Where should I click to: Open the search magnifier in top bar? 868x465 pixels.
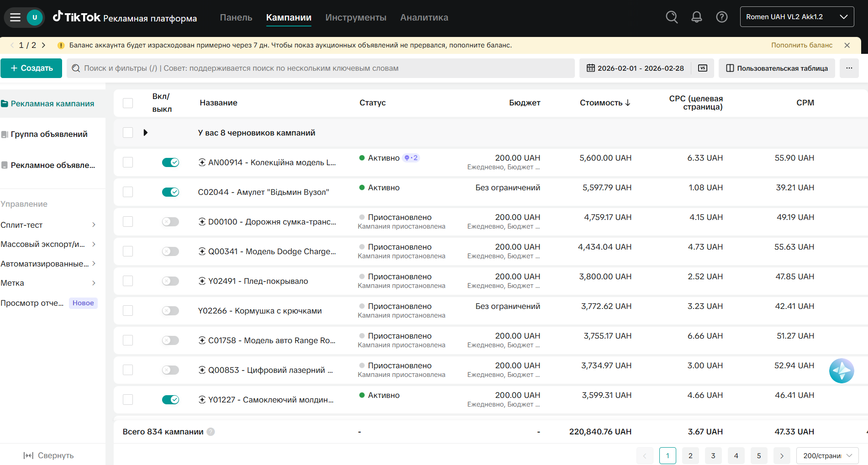click(672, 17)
